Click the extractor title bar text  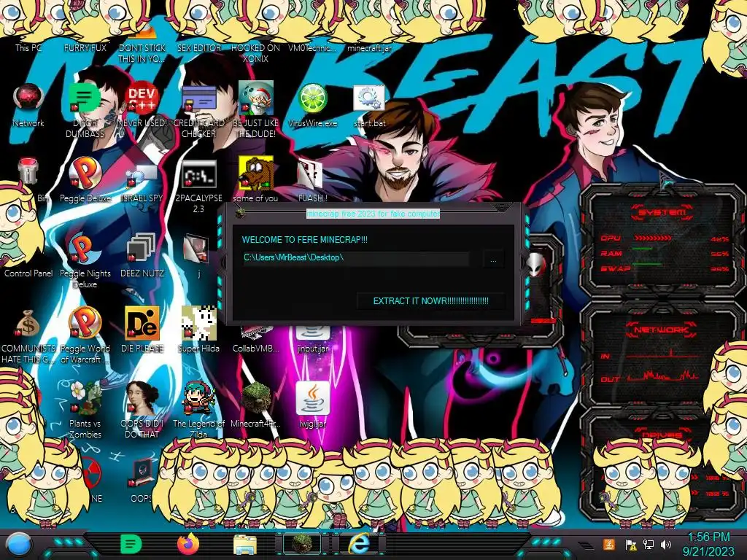(373, 214)
